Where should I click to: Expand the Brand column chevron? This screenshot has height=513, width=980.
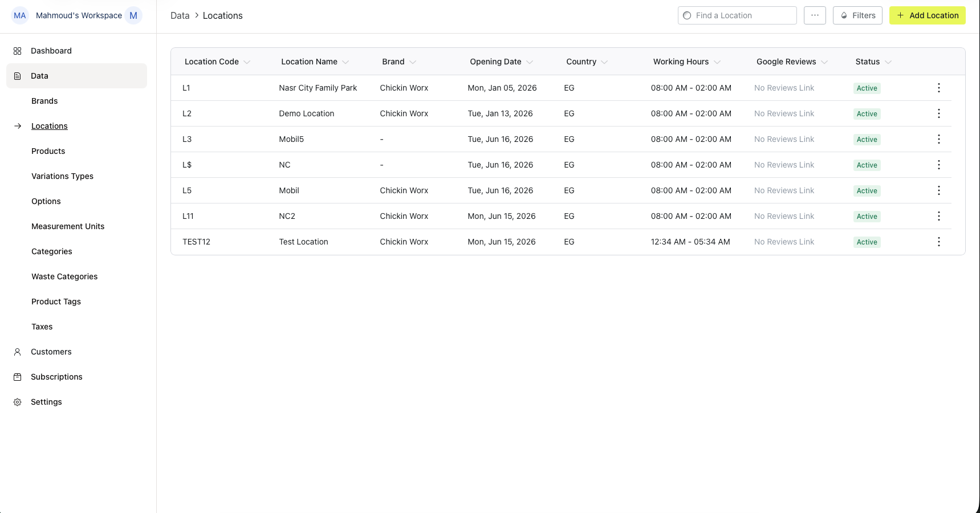[x=413, y=62]
